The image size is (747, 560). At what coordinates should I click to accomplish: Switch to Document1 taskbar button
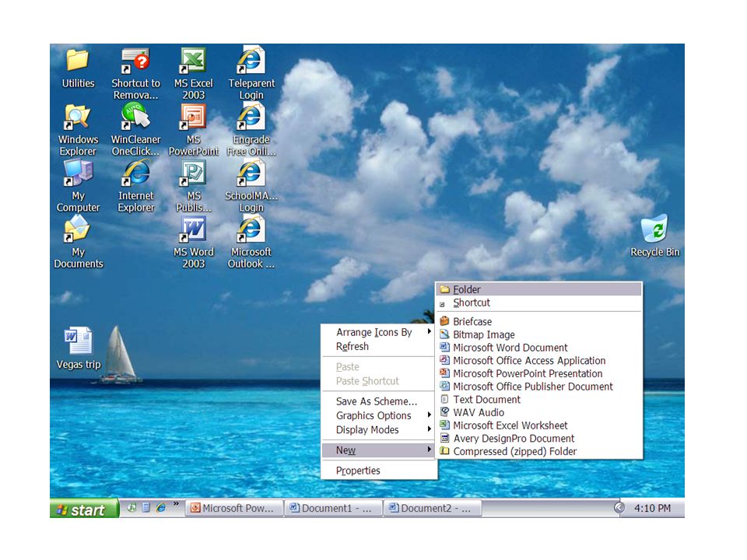[334, 508]
